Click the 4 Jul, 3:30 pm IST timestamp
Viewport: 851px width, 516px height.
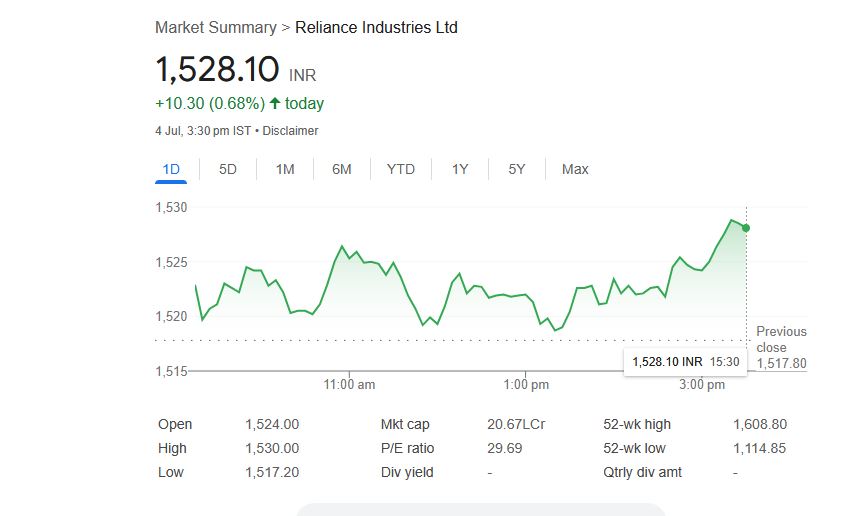coord(203,131)
